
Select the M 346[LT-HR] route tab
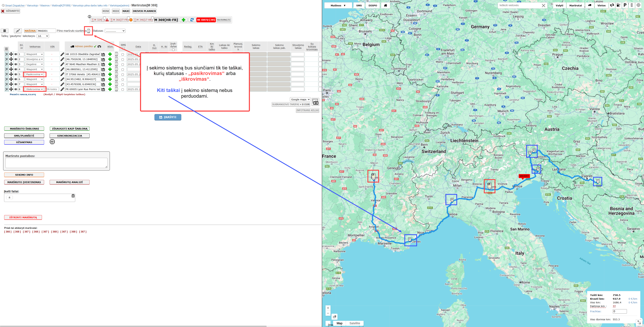click(x=143, y=20)
